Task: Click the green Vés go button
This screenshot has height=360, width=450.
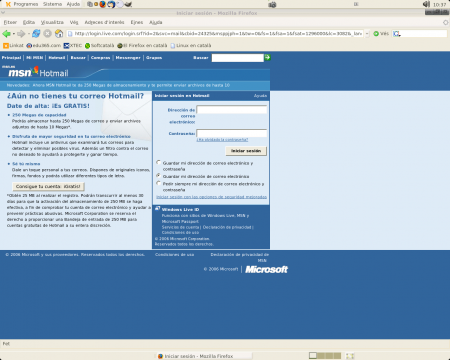Action: pos(381,34)
